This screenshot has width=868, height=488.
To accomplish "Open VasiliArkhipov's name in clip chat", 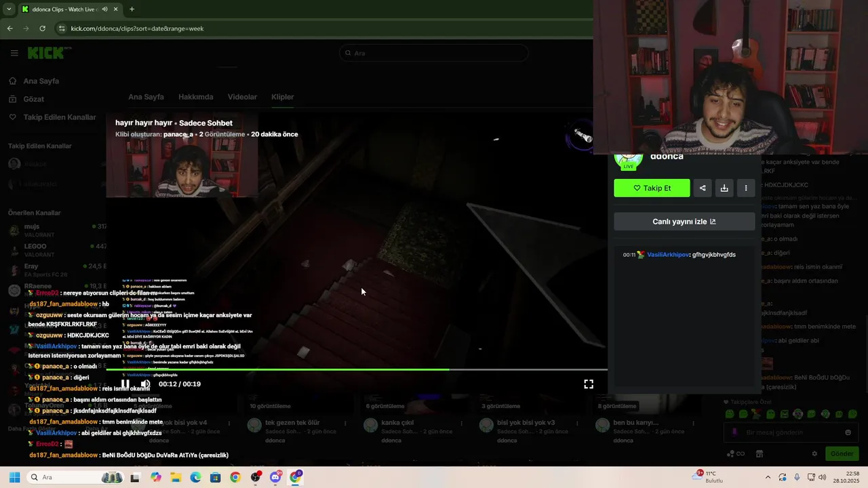I will [667, 255].
